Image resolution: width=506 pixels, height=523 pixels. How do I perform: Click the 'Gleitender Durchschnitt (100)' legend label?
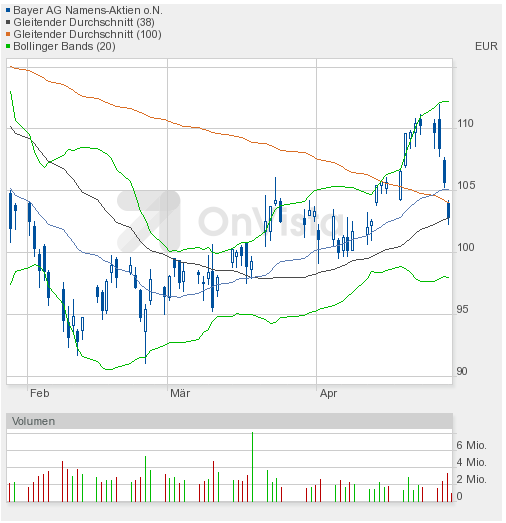pos(87,34)
